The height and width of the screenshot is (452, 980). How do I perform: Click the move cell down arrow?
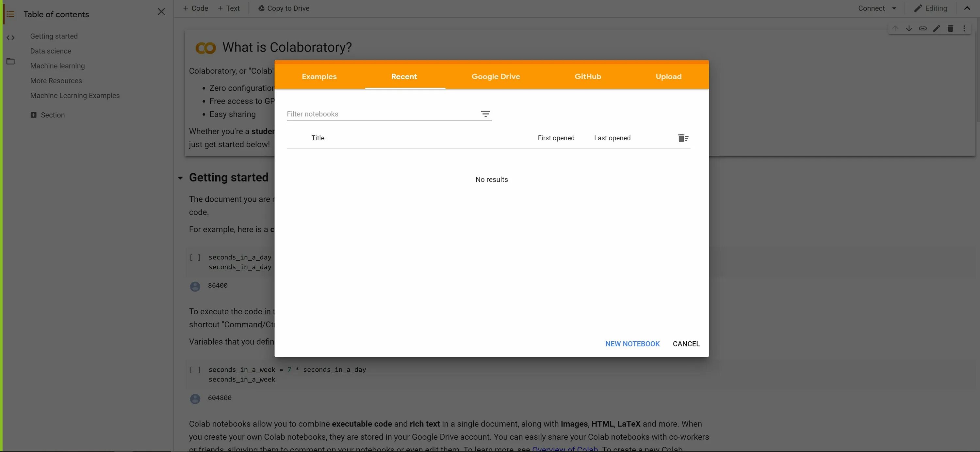(x=909, y=28)
